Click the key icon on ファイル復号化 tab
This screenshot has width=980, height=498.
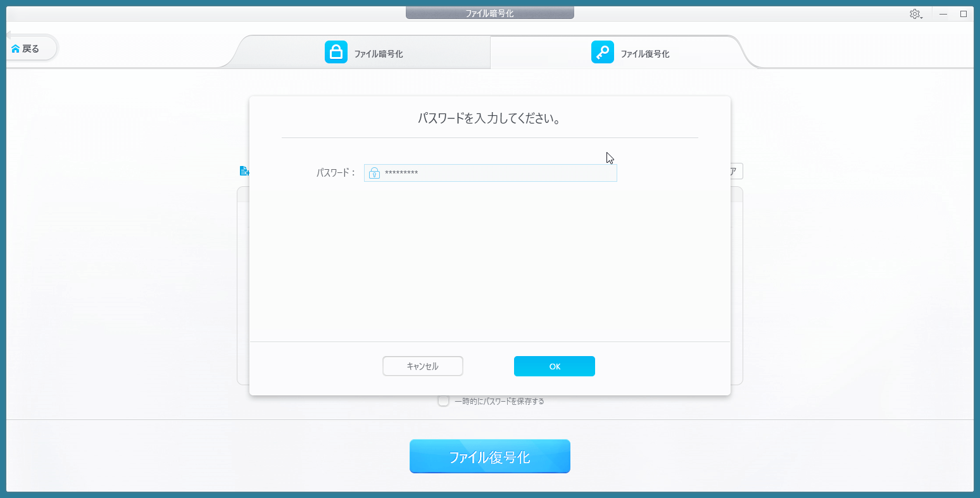click(603, 52)
